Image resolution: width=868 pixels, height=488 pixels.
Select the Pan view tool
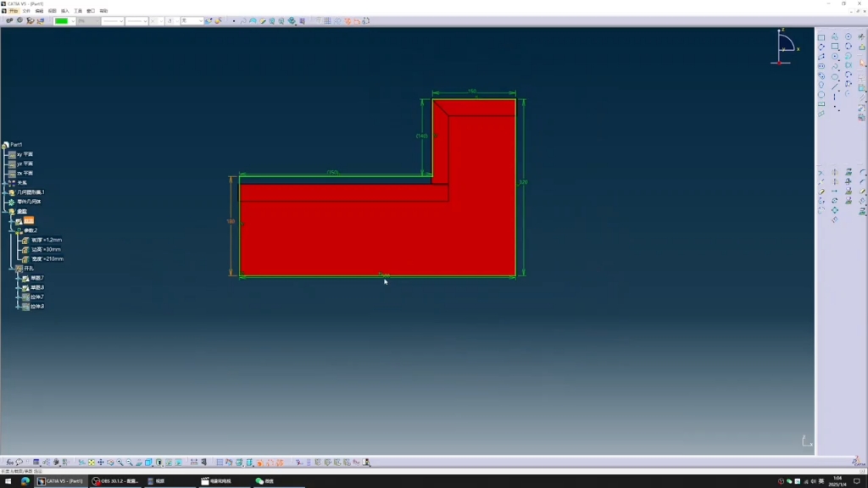pos(101,463)
